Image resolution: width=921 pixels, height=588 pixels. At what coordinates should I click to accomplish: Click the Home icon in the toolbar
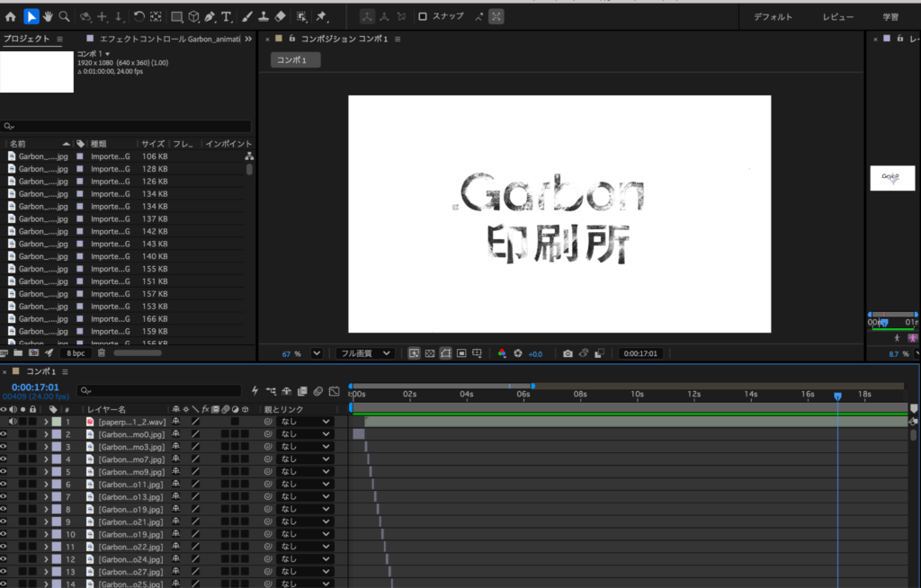pos(11,16)
